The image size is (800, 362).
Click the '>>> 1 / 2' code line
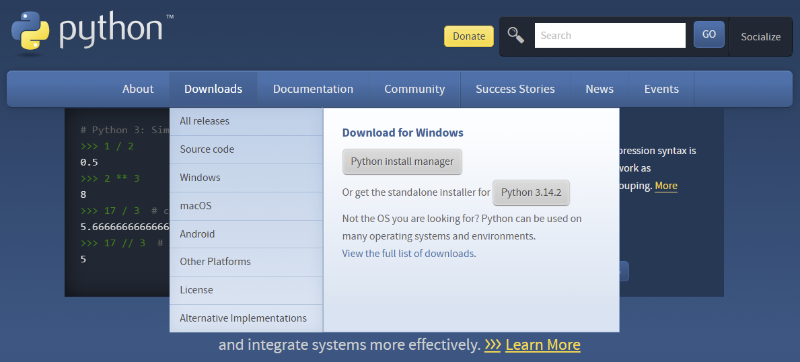[107, 146]
